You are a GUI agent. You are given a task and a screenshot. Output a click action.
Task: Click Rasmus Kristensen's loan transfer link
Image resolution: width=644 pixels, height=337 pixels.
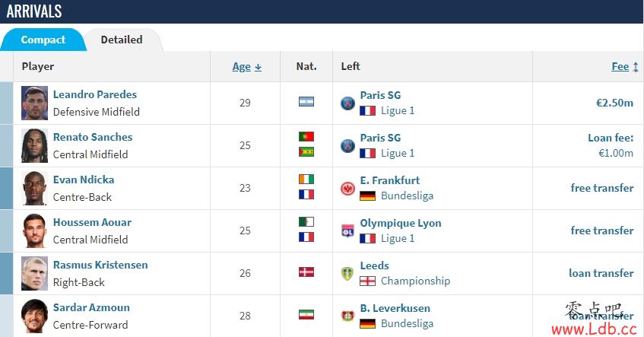601,273
